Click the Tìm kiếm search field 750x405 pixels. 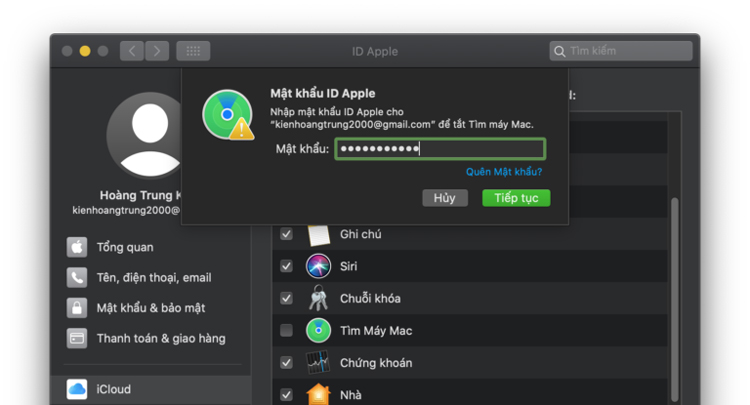(x=621, y=51)
